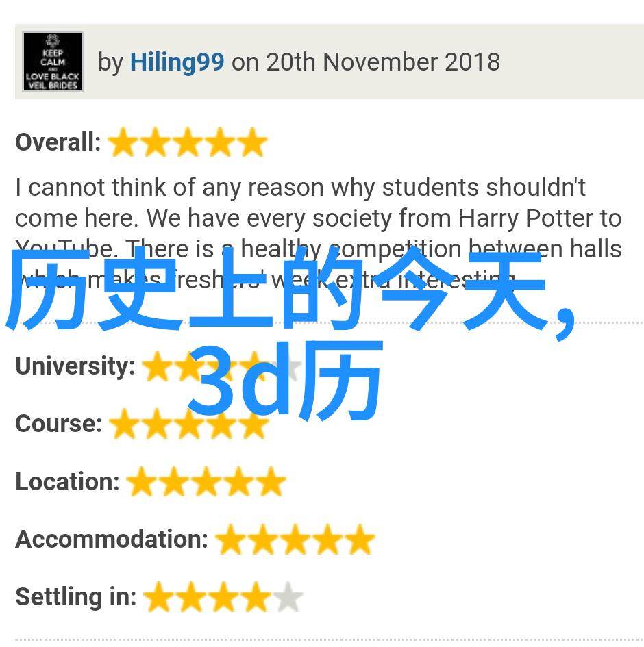Click the fifth Overall rating star
The width and height of the screenshot is (644, 647).
[253, 142]
